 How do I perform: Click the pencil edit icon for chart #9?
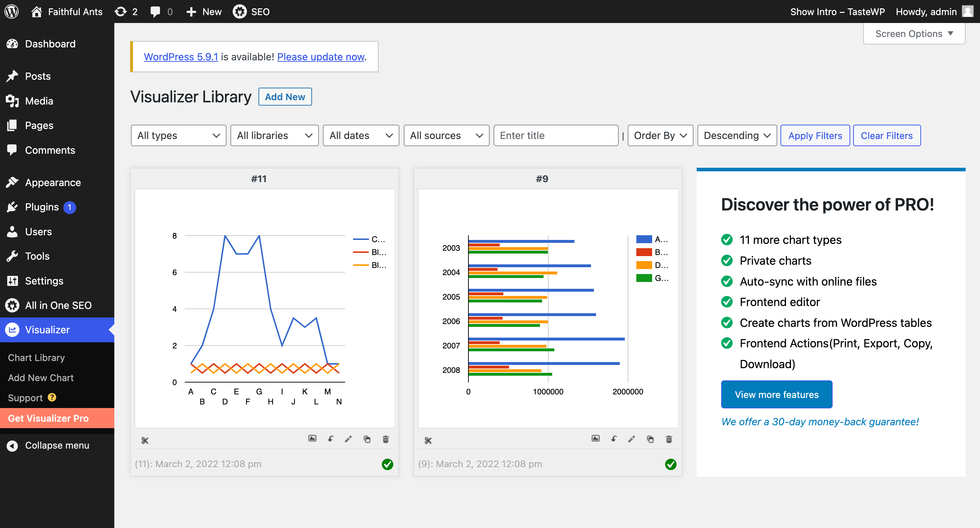632,439
